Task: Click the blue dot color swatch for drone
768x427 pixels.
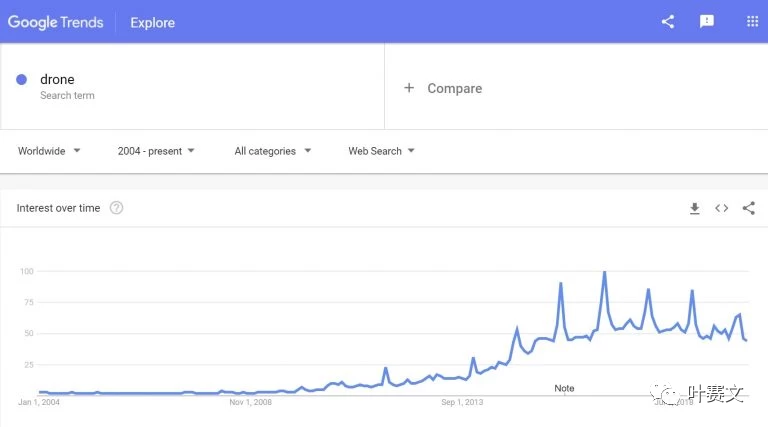Action: point(22,79)
